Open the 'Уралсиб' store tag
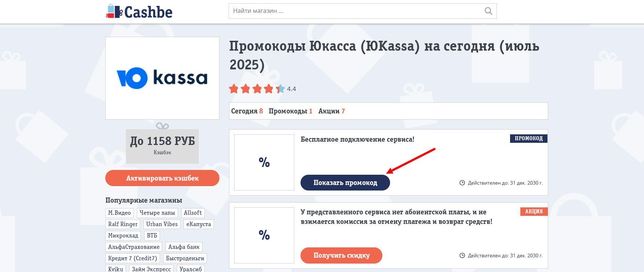Viewport: 644px width, 272px height. (x=191, y=269)
